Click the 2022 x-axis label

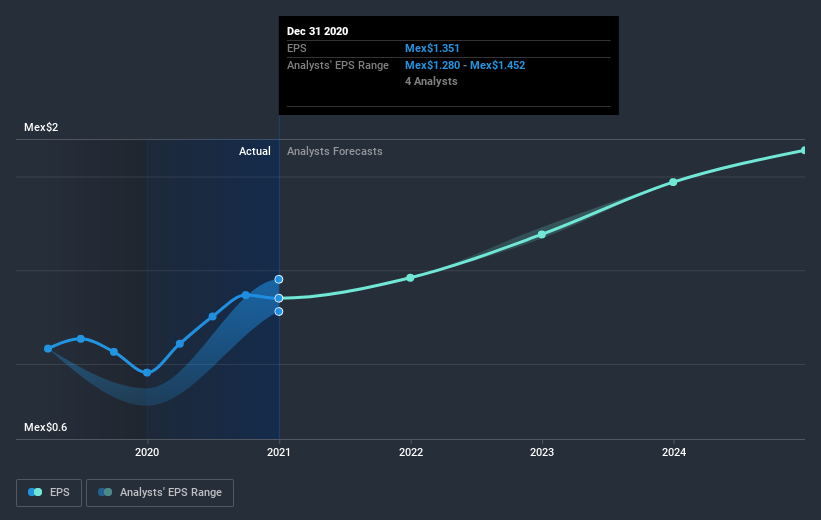click(411, 452)
